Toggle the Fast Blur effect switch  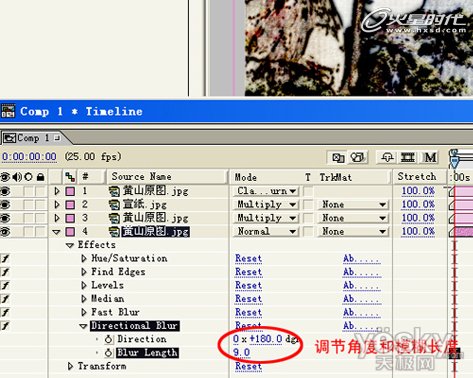click(x=5, y=312)
